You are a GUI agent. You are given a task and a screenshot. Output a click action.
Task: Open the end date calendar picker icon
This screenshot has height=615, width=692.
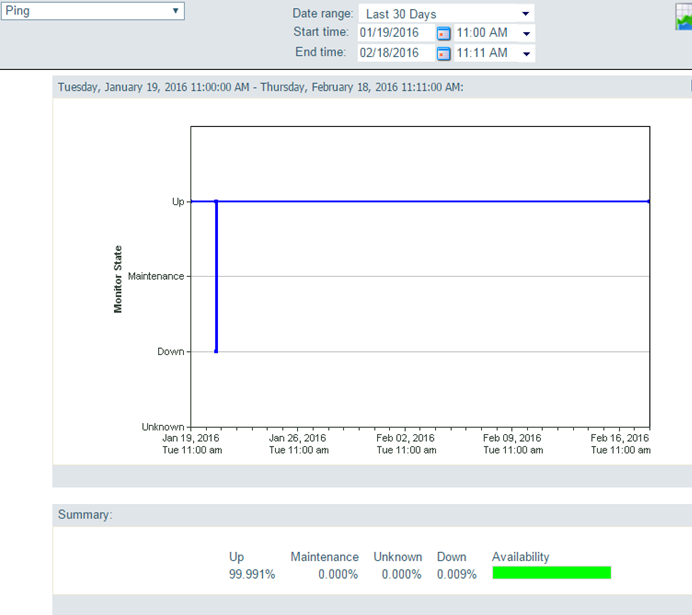[443, 53]
